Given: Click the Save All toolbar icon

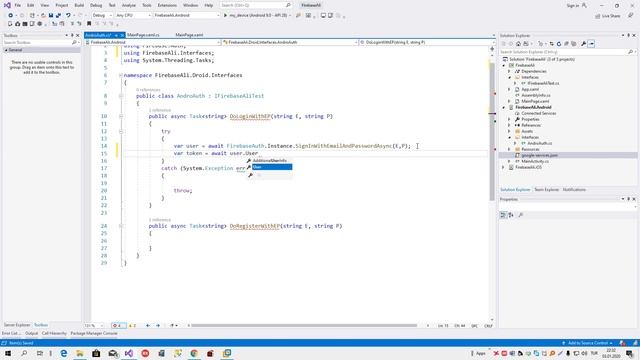Looking at the screenshot, I should (58, 15).
